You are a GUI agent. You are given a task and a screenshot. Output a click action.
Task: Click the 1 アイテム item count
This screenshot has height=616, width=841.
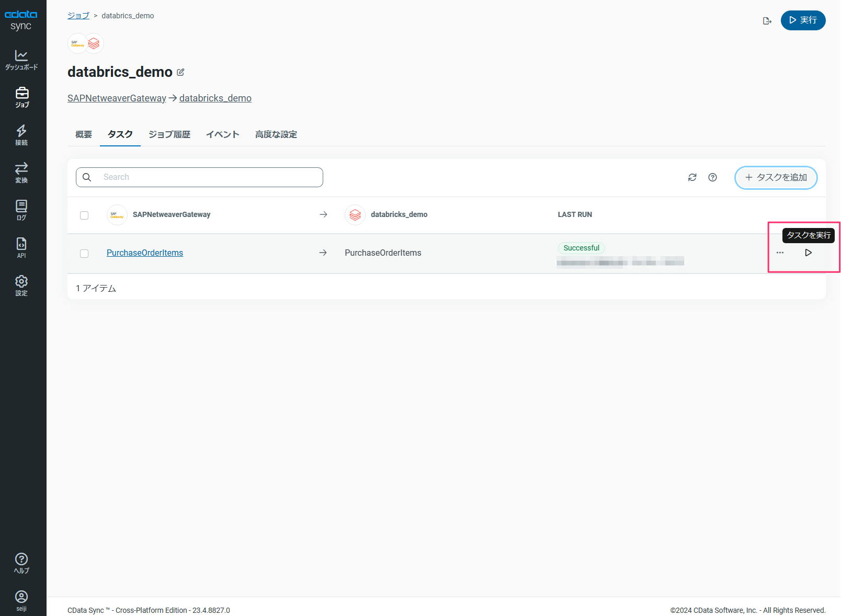tap(96, 289)
